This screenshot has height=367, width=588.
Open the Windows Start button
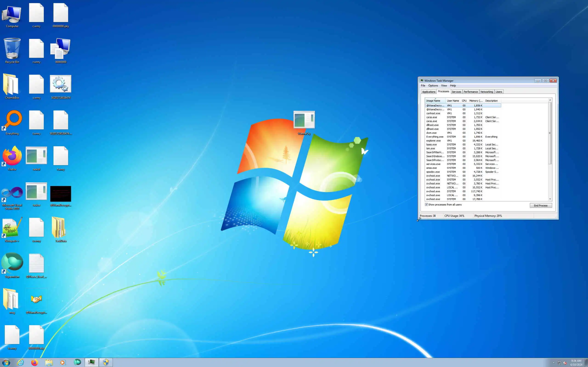6,362
